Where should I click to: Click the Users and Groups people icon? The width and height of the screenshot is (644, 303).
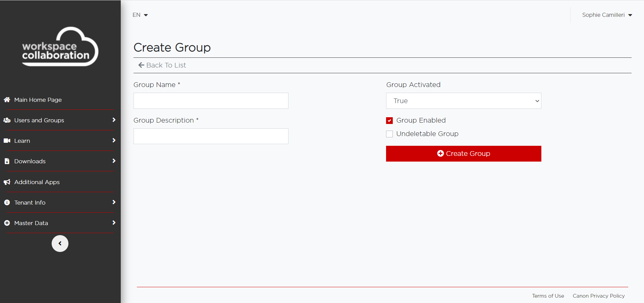[7, 120]
